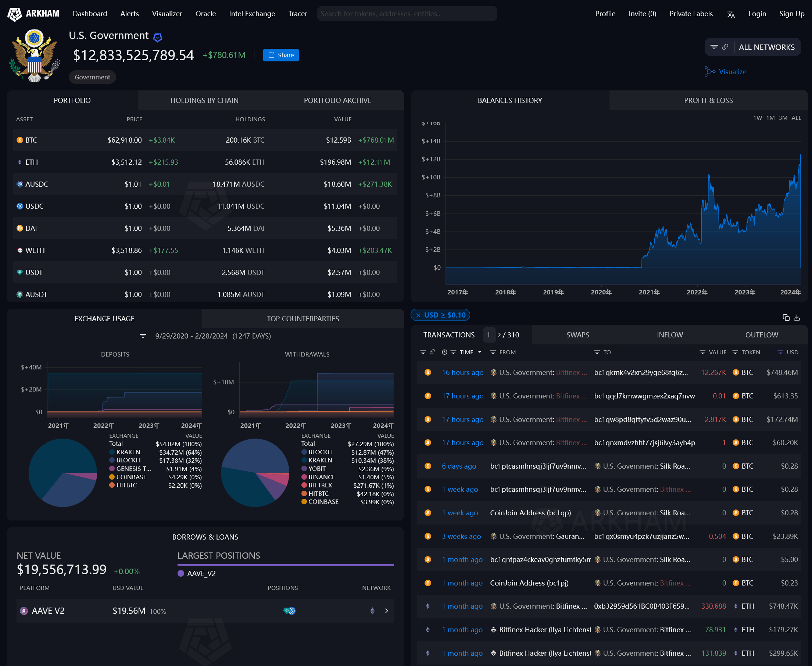The image size is (812, 666).
Task: Download transactions with the download icon
Action: click(797, 317)
